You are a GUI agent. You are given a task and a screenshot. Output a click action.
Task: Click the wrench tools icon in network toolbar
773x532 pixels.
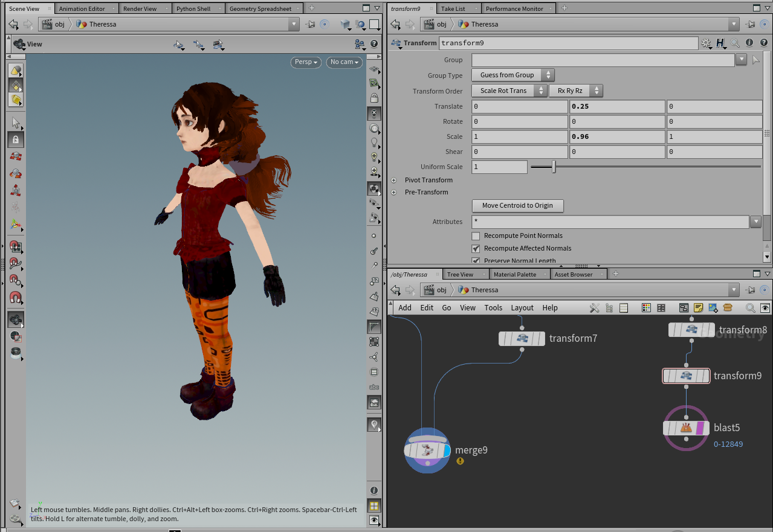pos(594,308)
